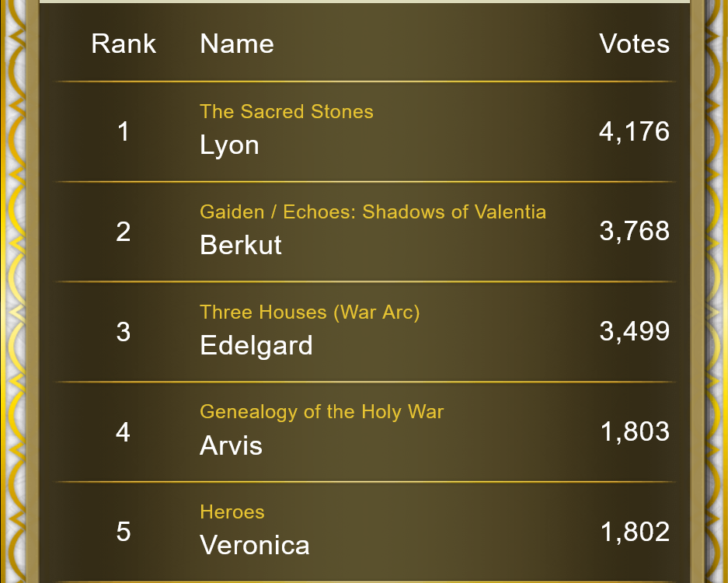Click the Votes column header
The height and width of the screenshot is (583, 728).
pos(634,44)
